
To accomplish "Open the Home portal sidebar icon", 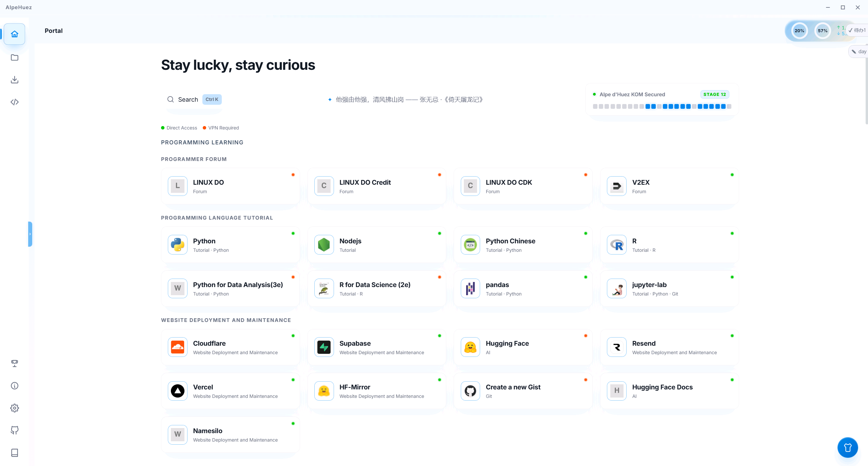I will coord(15,34).
